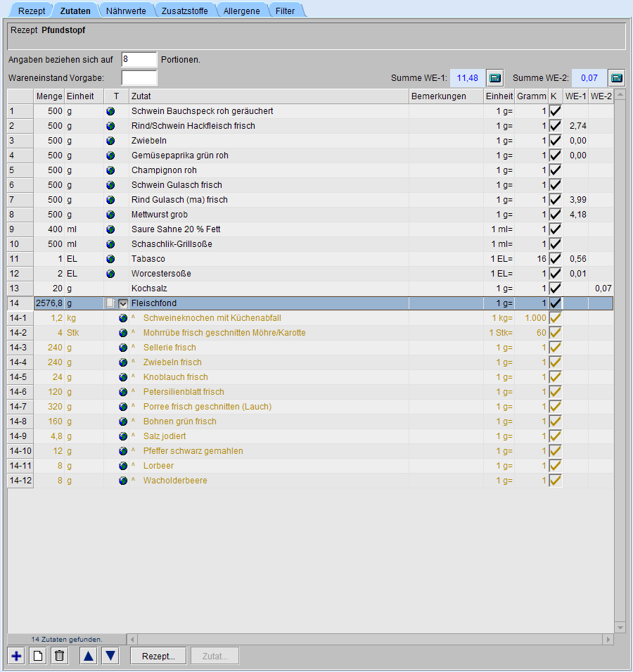Image resolution: width=633 pixels, height=672 pixels.
Task: Sort by the Zutat column header
Action: coord(267,96)
